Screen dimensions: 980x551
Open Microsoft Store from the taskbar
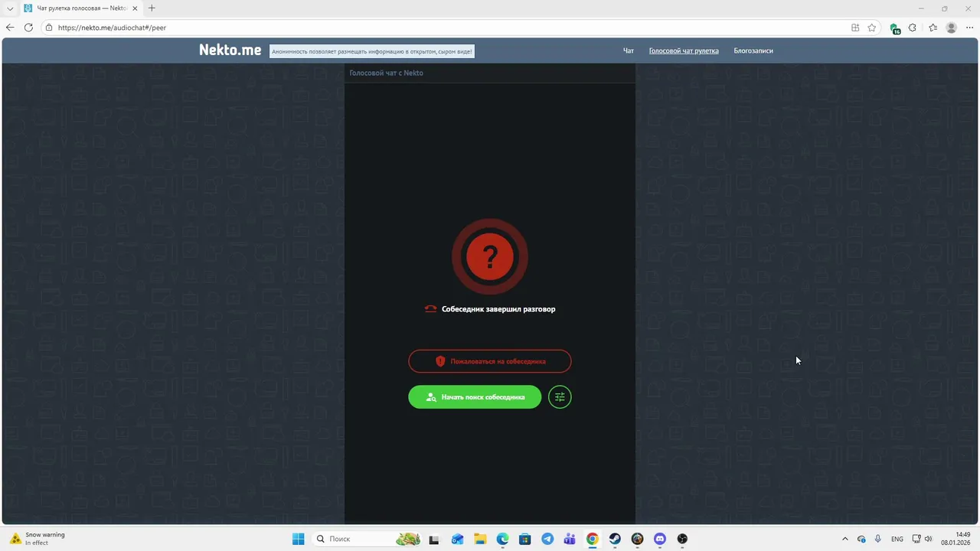525,539
